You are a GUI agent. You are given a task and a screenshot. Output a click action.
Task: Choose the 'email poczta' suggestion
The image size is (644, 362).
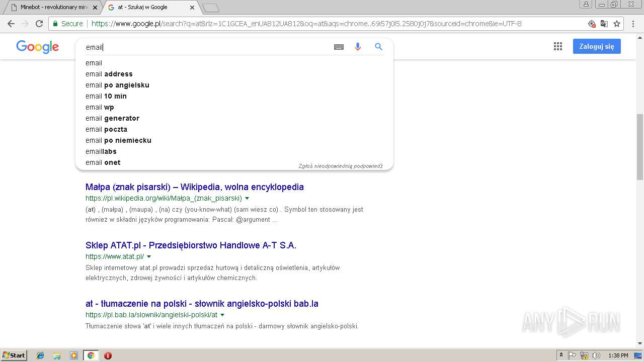pyautogui.click(x=234, y=129)
